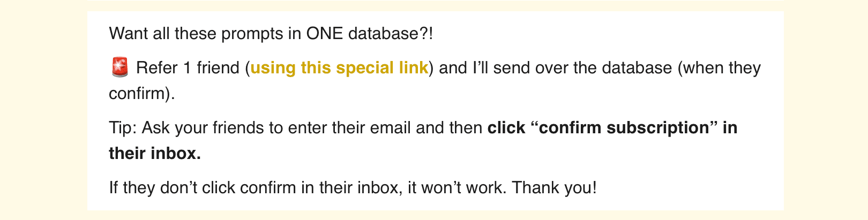Viewport: 868px width, 220px height.
Task: Click the word "Tip:"
Action: [123, 128]
